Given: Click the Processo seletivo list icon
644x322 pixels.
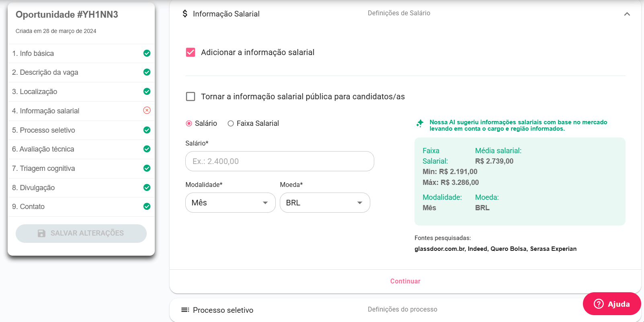Looking at the screenshot, I should (185, 310).
